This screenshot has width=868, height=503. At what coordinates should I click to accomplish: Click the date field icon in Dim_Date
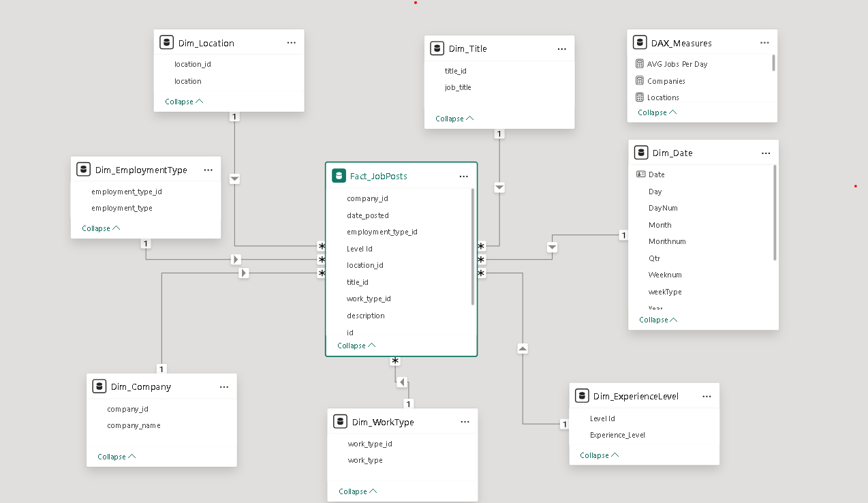[x=640, y=174]
